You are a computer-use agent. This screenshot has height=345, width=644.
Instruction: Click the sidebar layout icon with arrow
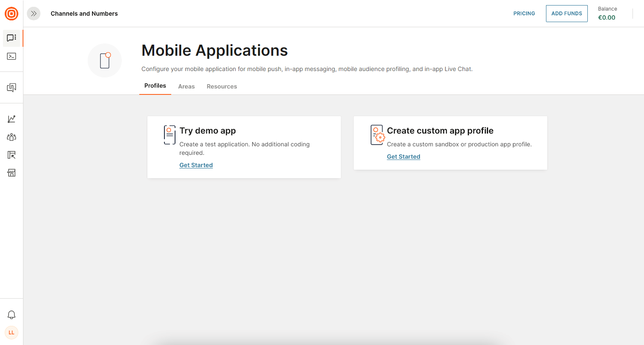[11, 155]
